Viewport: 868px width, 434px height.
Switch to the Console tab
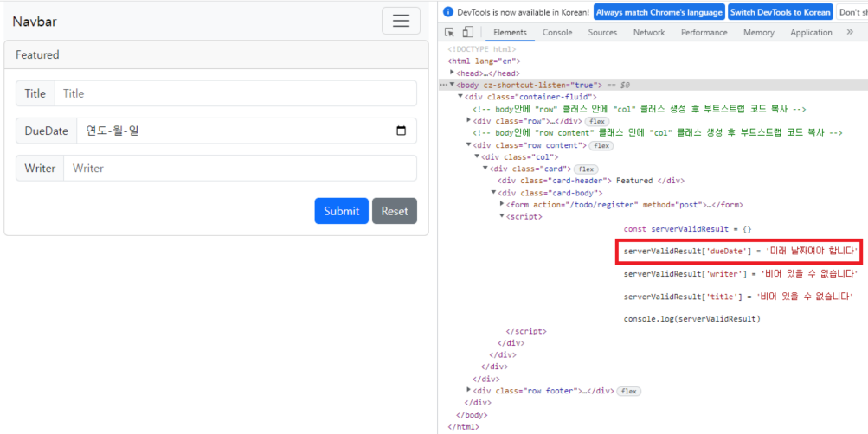557,32
